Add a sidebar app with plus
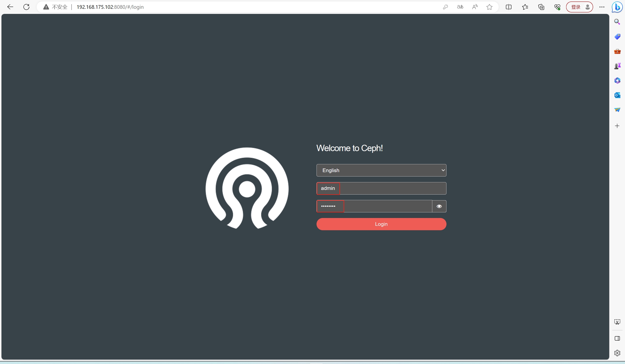 tap(617, 126)
